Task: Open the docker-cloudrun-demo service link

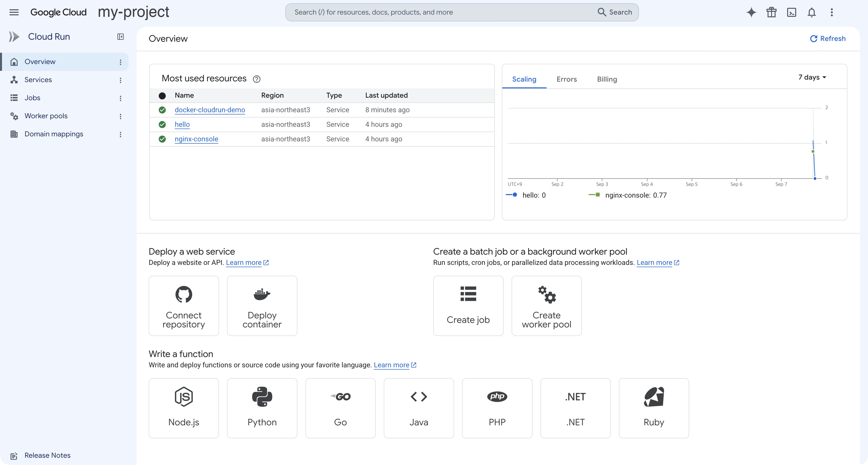Action: (x=209, y=110)
